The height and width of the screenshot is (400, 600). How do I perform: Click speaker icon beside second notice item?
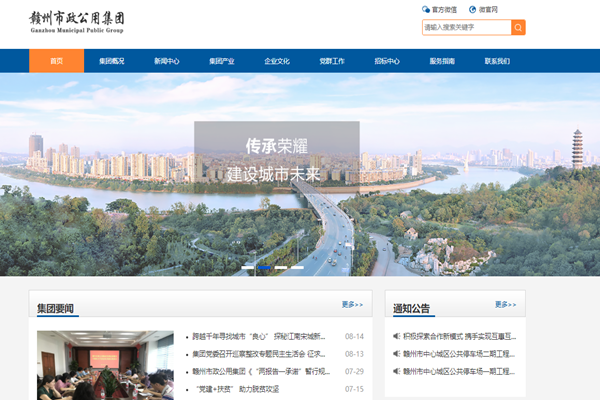[397, 353]
